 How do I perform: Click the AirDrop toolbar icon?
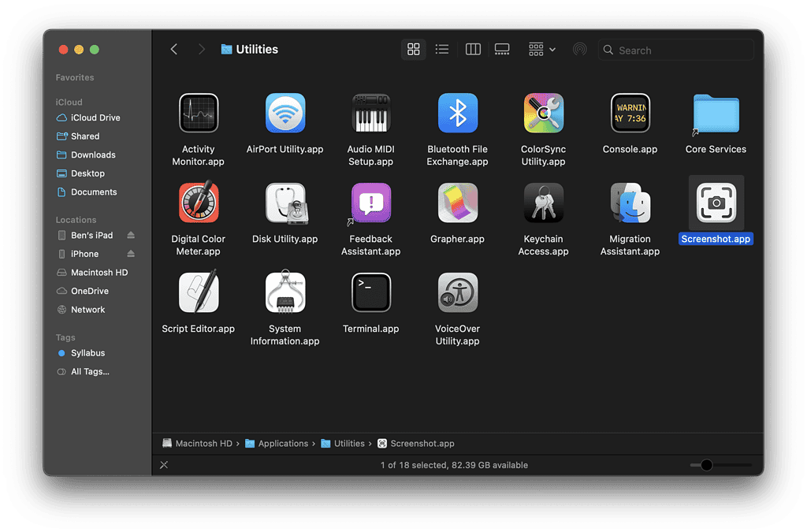tap(579, 50)
